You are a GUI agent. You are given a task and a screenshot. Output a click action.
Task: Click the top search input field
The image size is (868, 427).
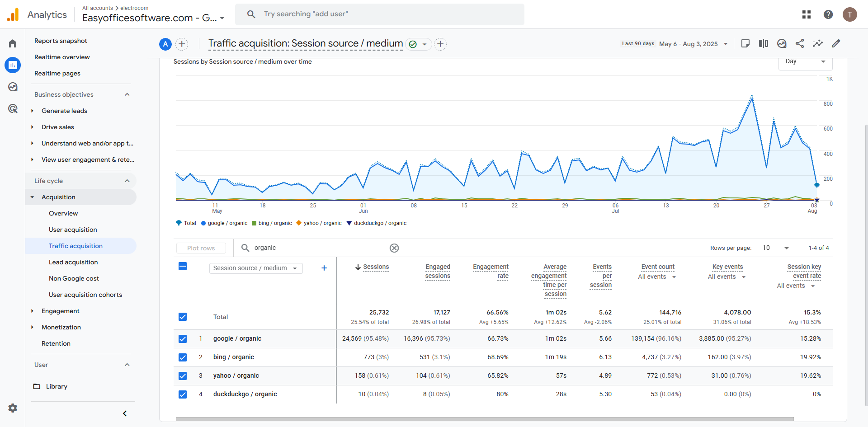click(380, 14)
